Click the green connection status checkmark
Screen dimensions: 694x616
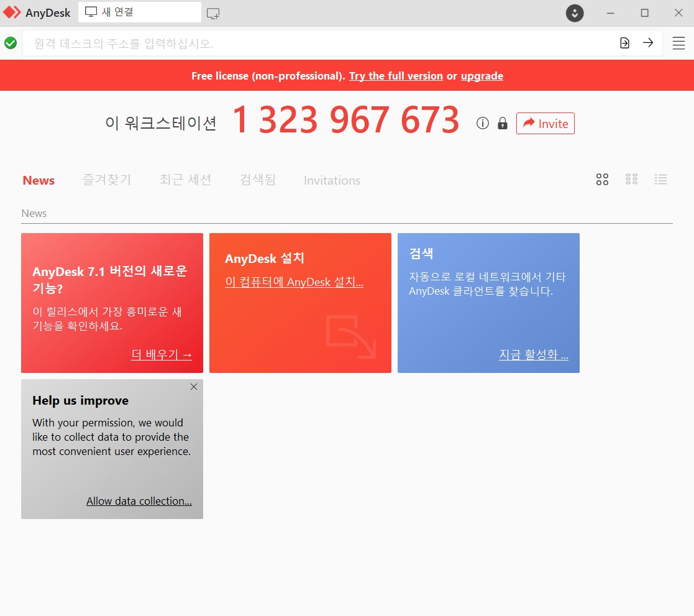coord(11,43)
